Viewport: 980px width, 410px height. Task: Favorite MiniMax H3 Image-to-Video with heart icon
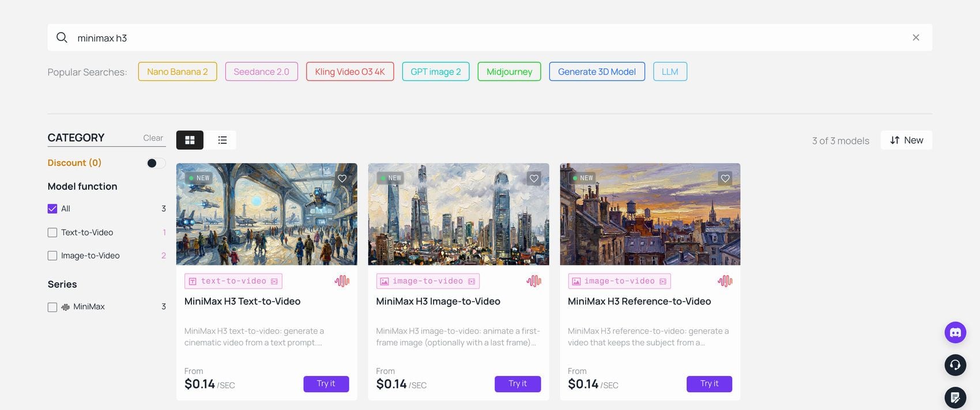point(534,179)
